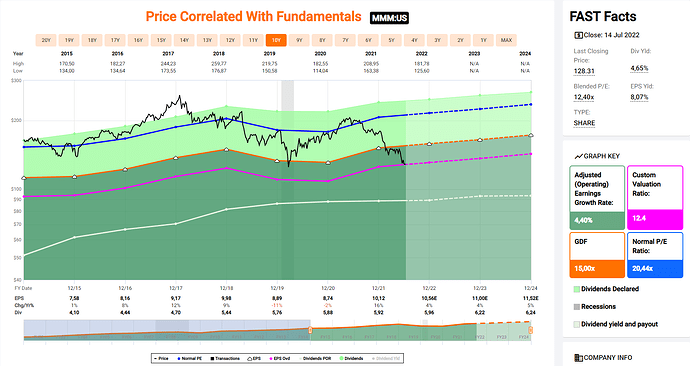The image size is (690, 366).
Task: Click the 12/24 estimated EPS 11,52E
Action: point(531,299)
